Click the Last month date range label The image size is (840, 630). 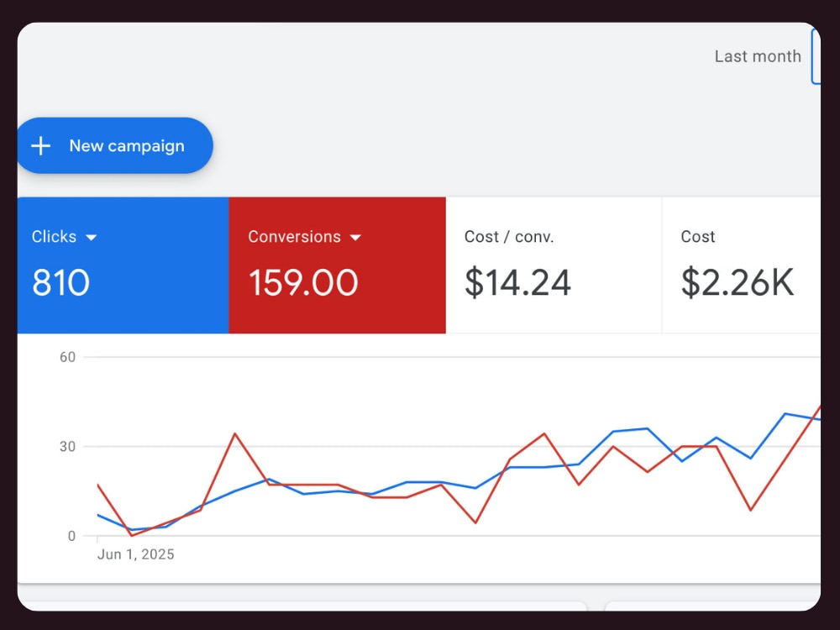pos(758,56)
